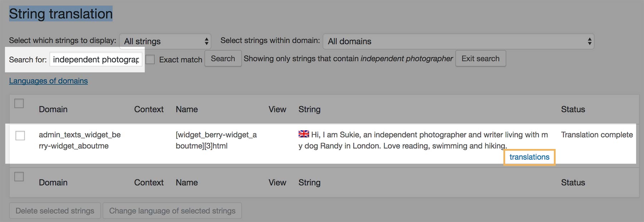Click the UK flag icon in the string row

coord(304,134)
